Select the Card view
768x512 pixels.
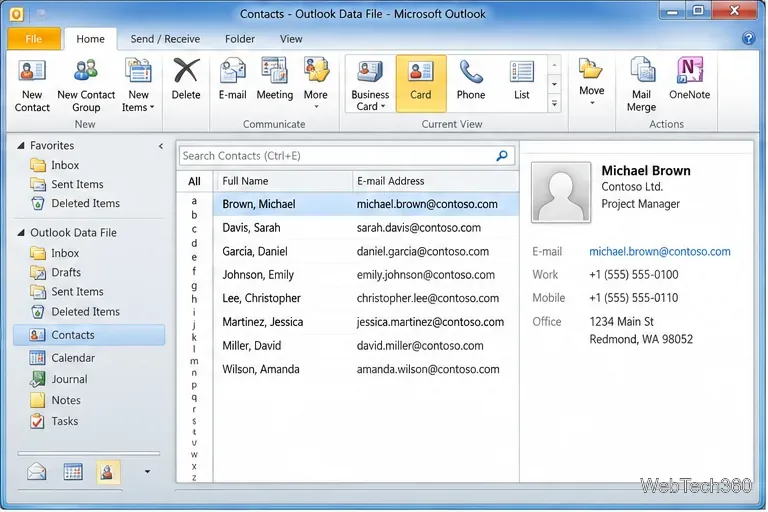pyautogui.click(x=421, y=84)
